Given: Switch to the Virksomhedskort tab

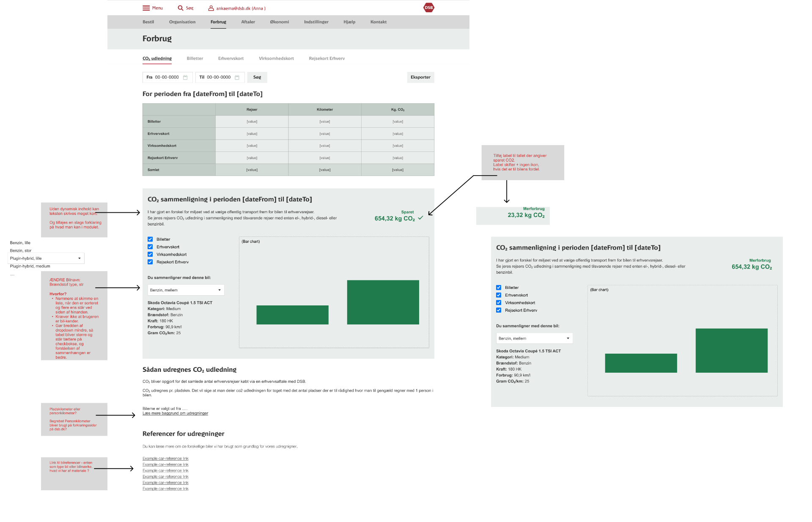Looking at the screenshot, I should 276,58.
